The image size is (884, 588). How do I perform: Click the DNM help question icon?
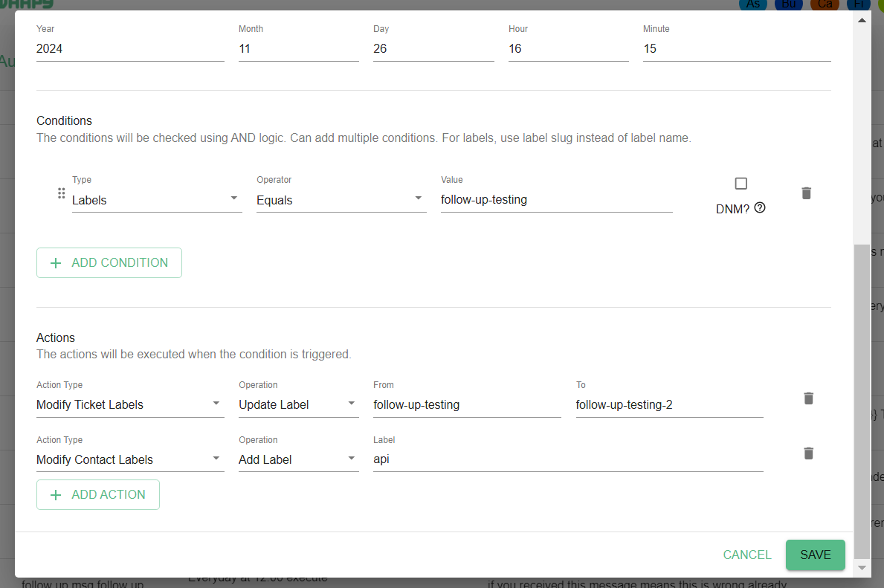[760, 208]
